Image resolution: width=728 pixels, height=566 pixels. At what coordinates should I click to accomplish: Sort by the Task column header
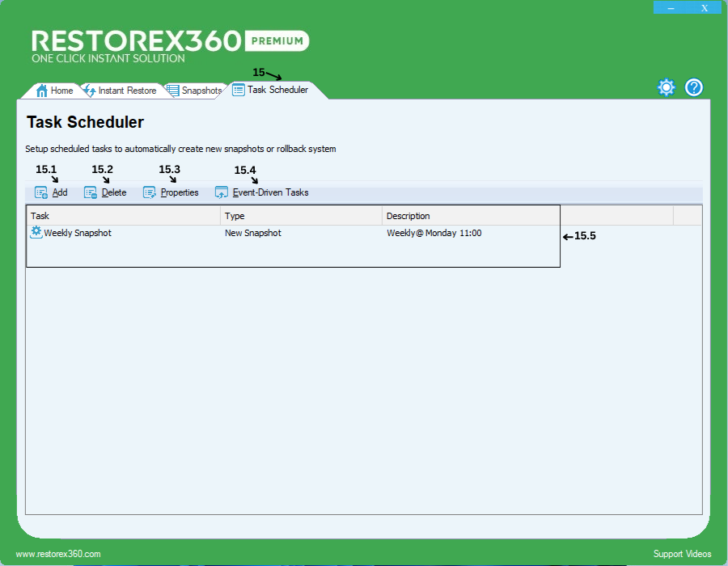tap(123, 216)
